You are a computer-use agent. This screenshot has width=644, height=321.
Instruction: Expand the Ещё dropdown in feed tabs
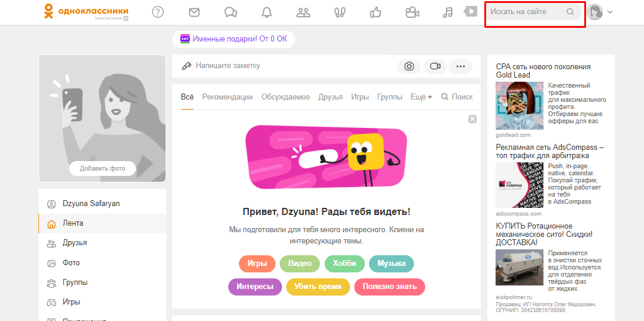tap(421, 97)
